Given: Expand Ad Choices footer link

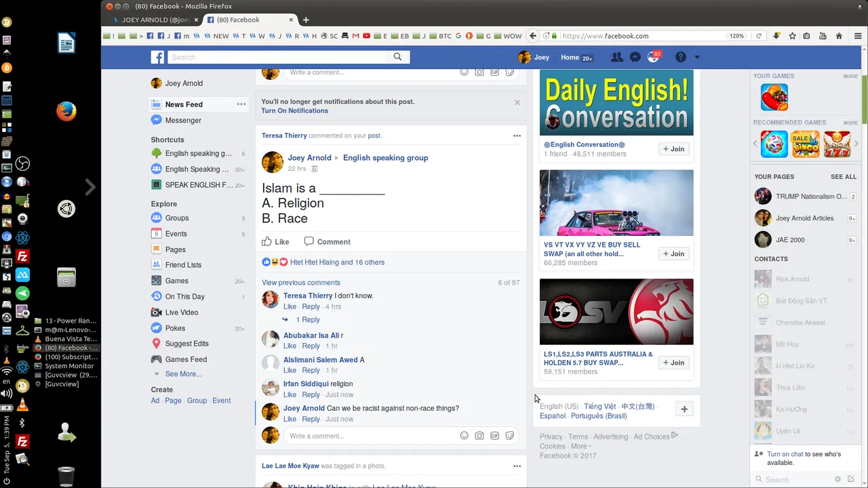Looking at the screenshot, I should coord(656,436).
